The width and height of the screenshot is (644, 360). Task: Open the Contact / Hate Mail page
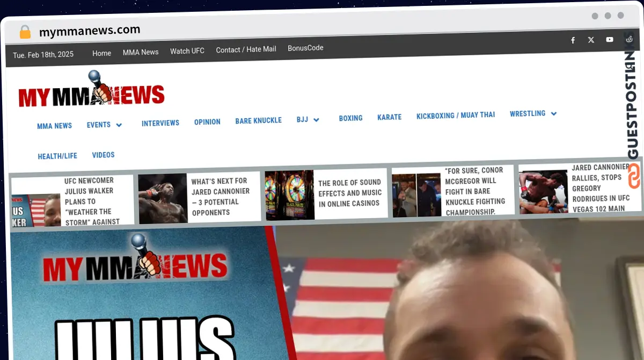[x=245, y=49]
